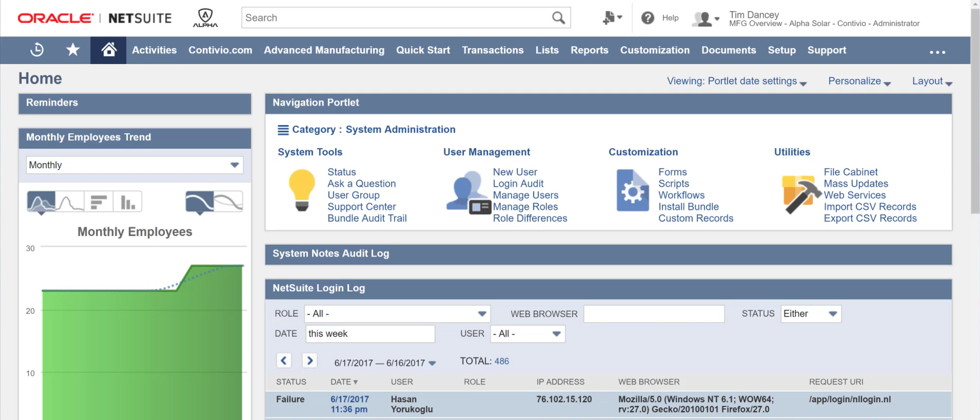
Task: Open the Transactions menu
Action: (x=493, y=50)
